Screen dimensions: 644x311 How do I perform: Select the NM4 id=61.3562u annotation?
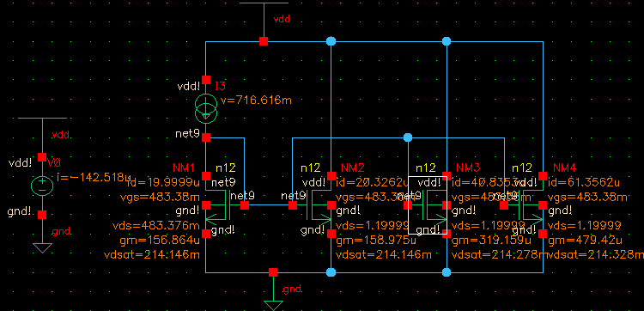[x=584, y=182]
